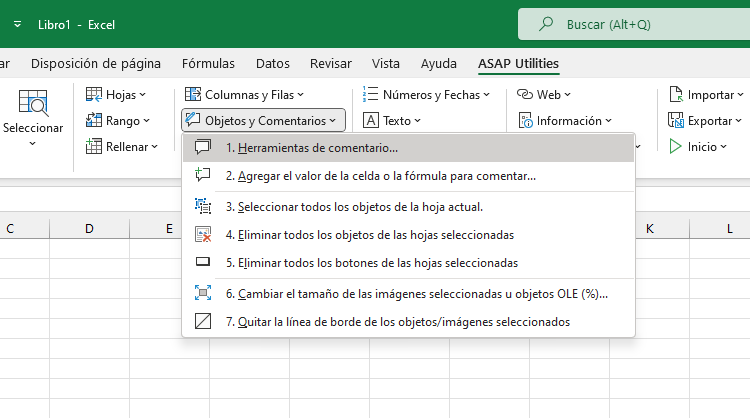Open the Disposición de página tab
Screen dimensions: 750x418
point(96,64)
